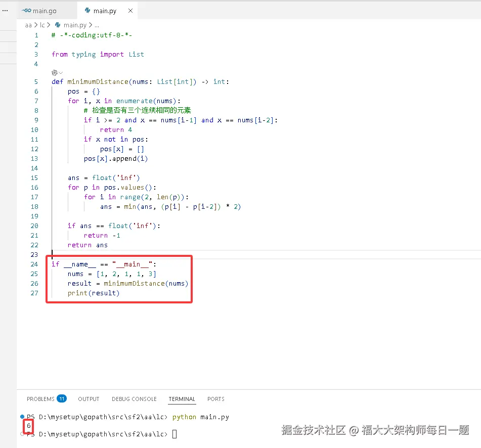481x448 pixels.
Task: Click the terminal input cursor at the prompt
Action: click(x=174, y=434)
